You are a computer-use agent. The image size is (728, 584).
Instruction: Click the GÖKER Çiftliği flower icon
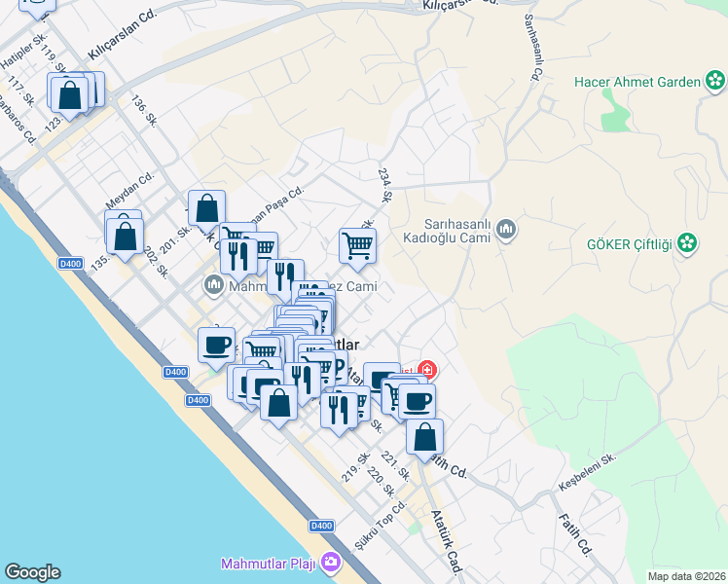687,242
